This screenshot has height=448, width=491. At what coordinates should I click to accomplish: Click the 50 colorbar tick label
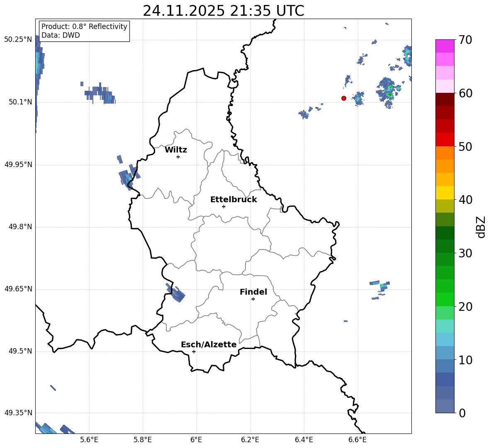pyautogui.click(x=465, y=146)
